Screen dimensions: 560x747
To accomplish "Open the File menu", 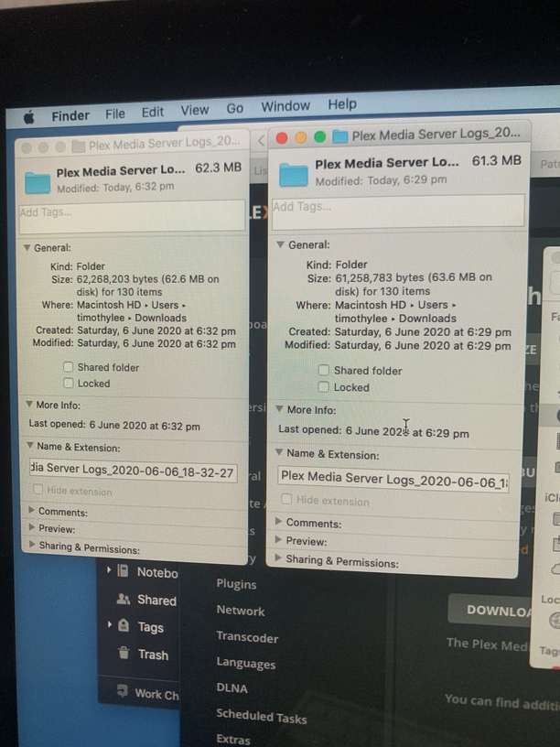I will tap(115, 114).
